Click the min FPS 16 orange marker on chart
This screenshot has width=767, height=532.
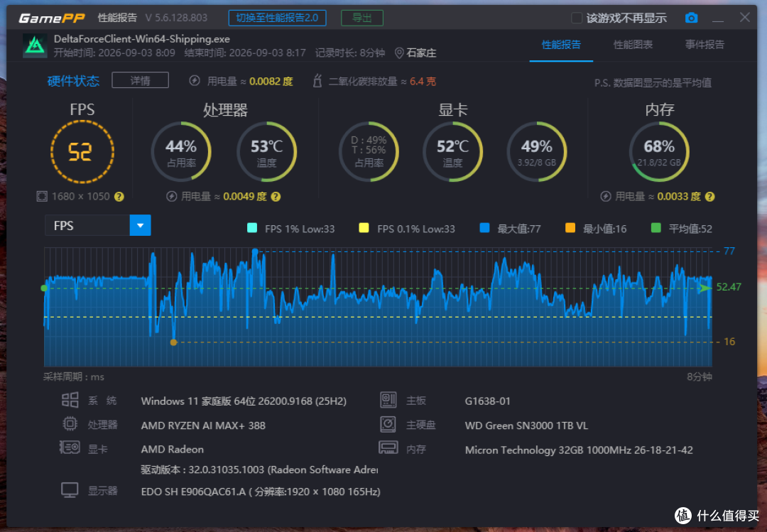[173, 342]
